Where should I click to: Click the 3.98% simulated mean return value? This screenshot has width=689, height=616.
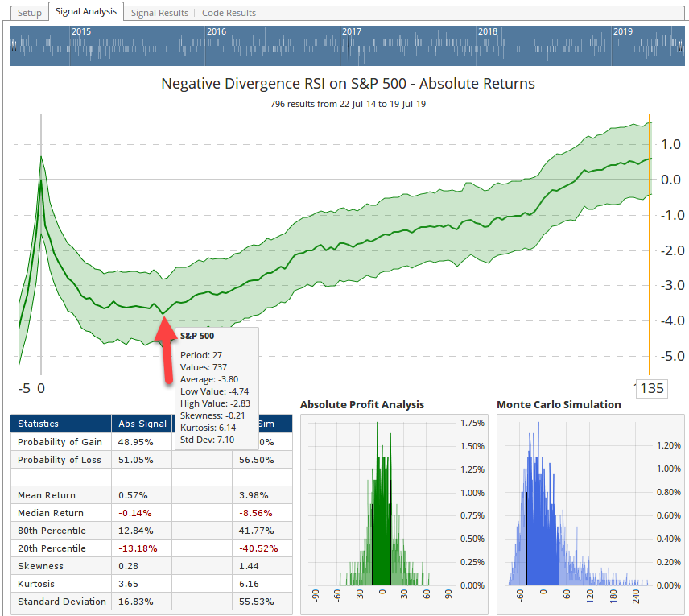pyautogui.click(x=254, y=495)
